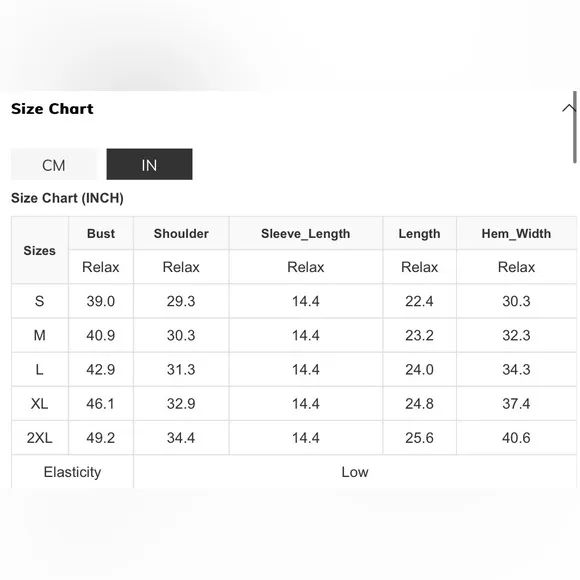The height and width of the screenshot is (580, 580).
Task: Select the M size row label
Action: tap(40, 335)
